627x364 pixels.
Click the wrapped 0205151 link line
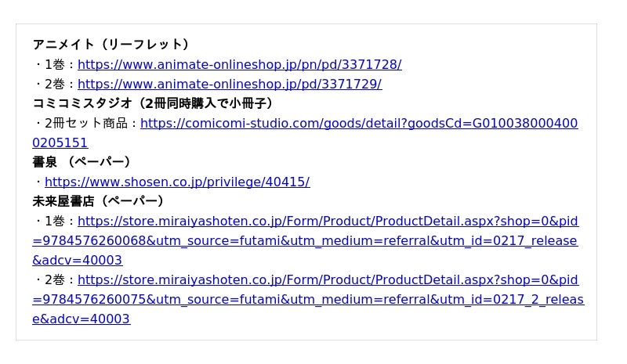[x=60, y=142]
